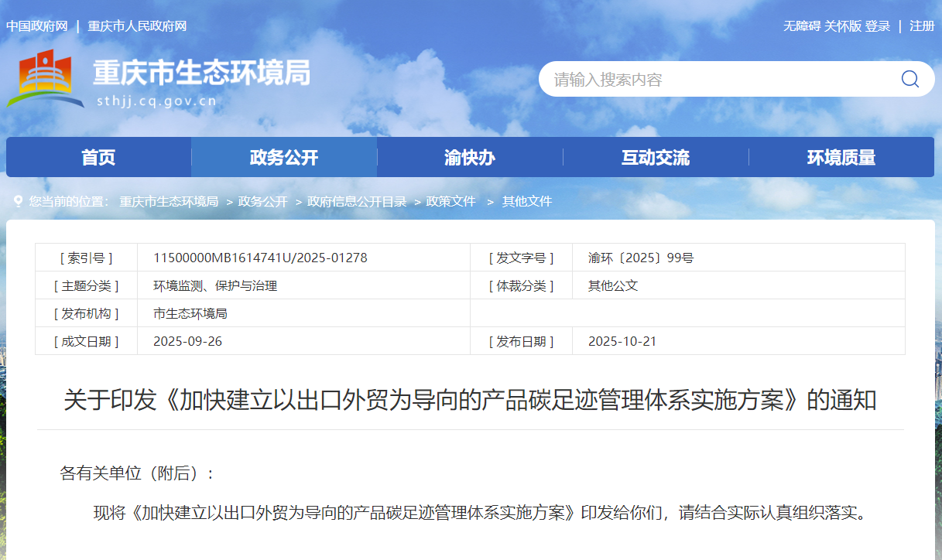This screenshot has width=942, height=560.
Task: Click the 登录 link
Action: click(x=878, y=26)
